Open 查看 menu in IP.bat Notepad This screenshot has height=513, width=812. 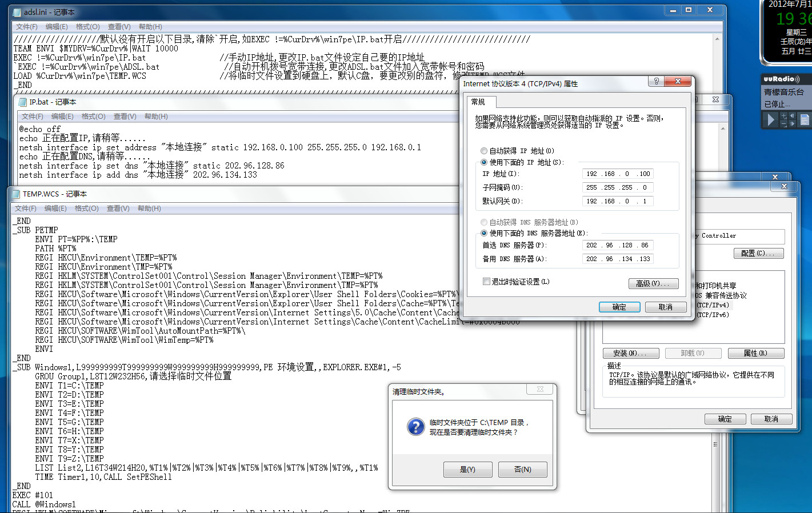coord(125,117)
